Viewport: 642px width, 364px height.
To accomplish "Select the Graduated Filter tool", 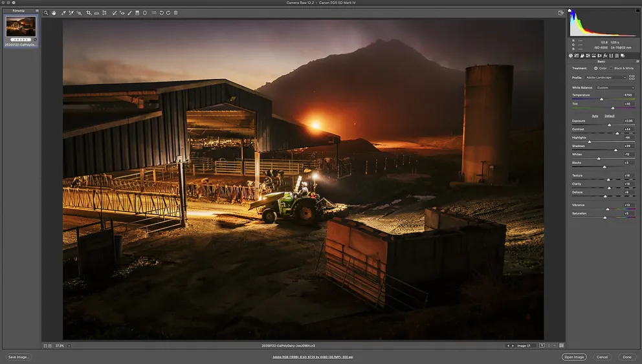I will [x=137, y=13].
